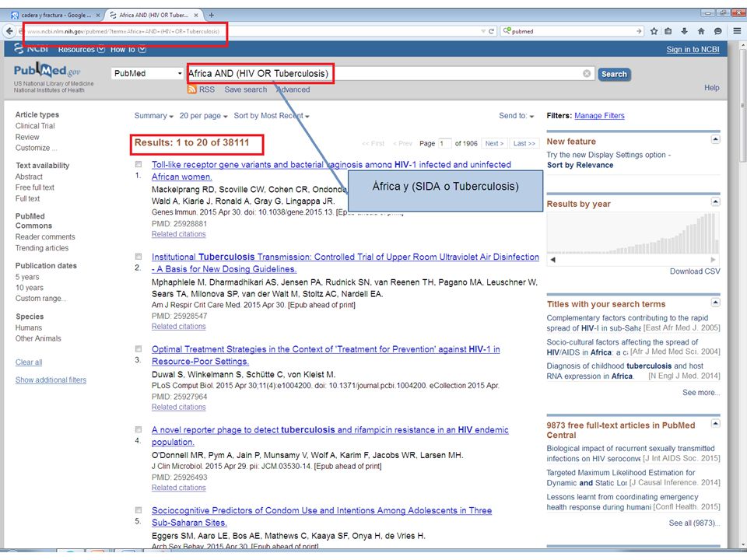Screen dimensions: 747x560
Task: Open the 20 per page dropdown
Action: coord(203,116)
